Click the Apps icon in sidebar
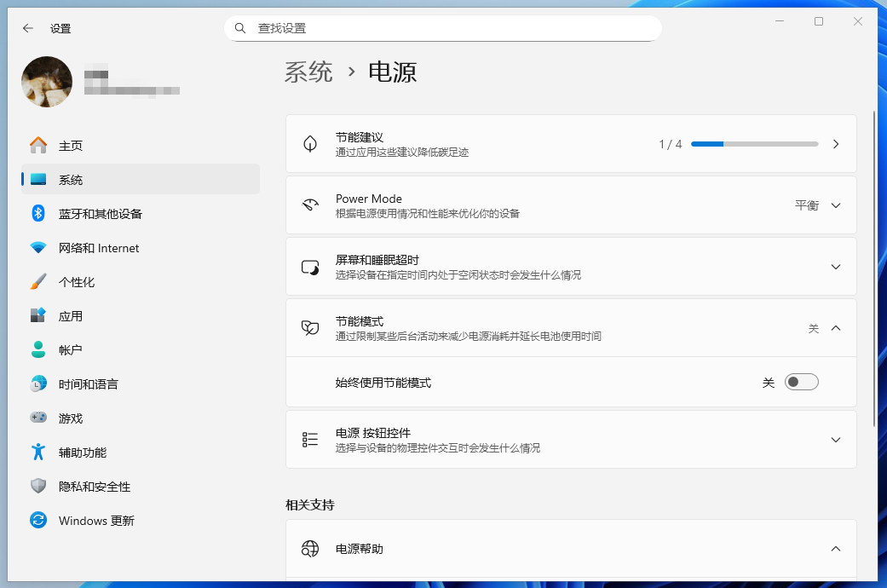The height and width of the screenshot is (588, 887). pyautogui.click(x=38, y=316)
